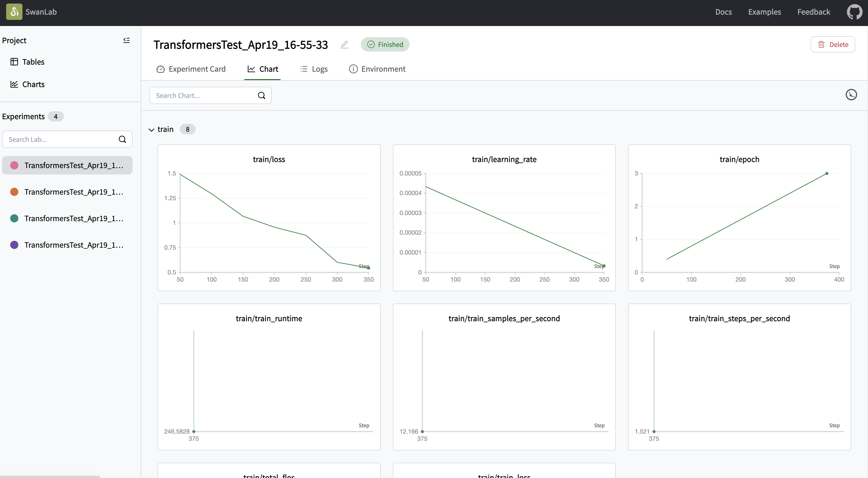Click the Logs tab icon
The height and width of the screenshot is (478, 868).
click(304, 69)
